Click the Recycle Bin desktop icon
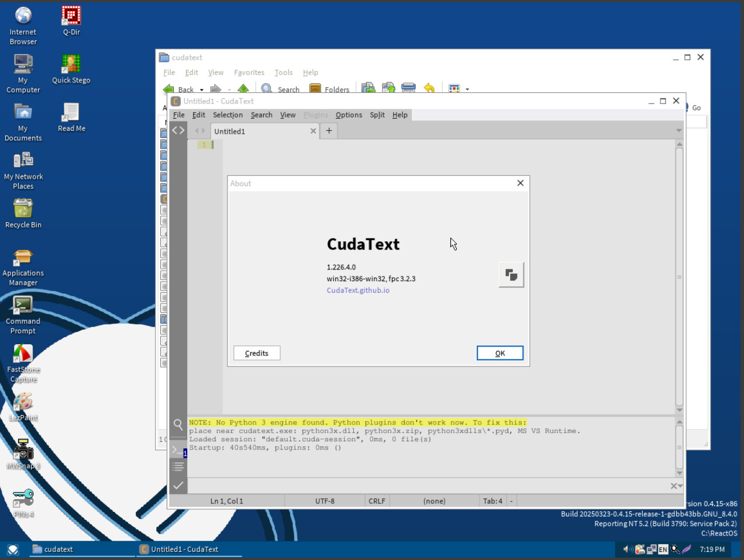Viewport: 744px width, 560px height. coord(23,213)
